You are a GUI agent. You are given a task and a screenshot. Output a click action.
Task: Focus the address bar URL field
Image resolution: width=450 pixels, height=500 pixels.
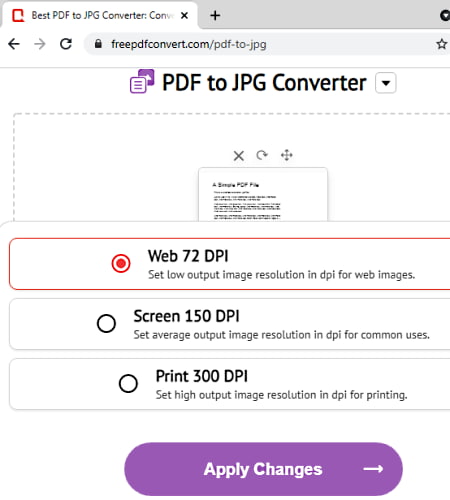(x=260, y=44)
